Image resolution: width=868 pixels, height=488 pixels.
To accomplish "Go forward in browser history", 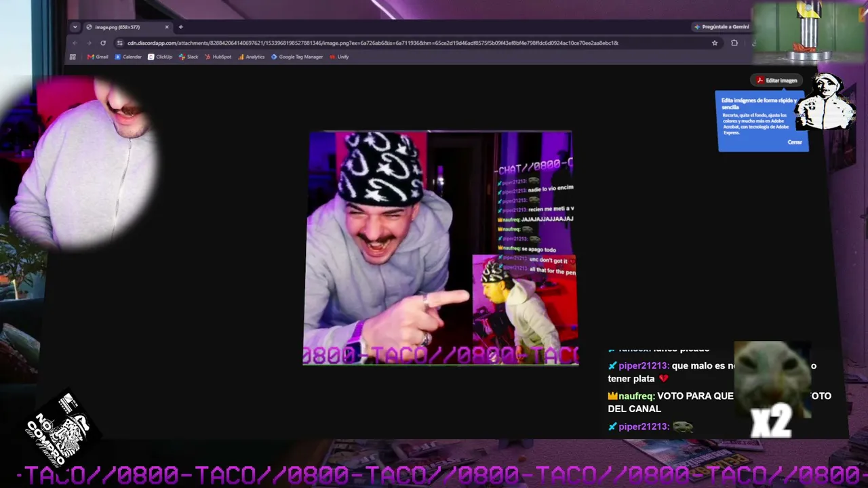I will coord(89,43).
